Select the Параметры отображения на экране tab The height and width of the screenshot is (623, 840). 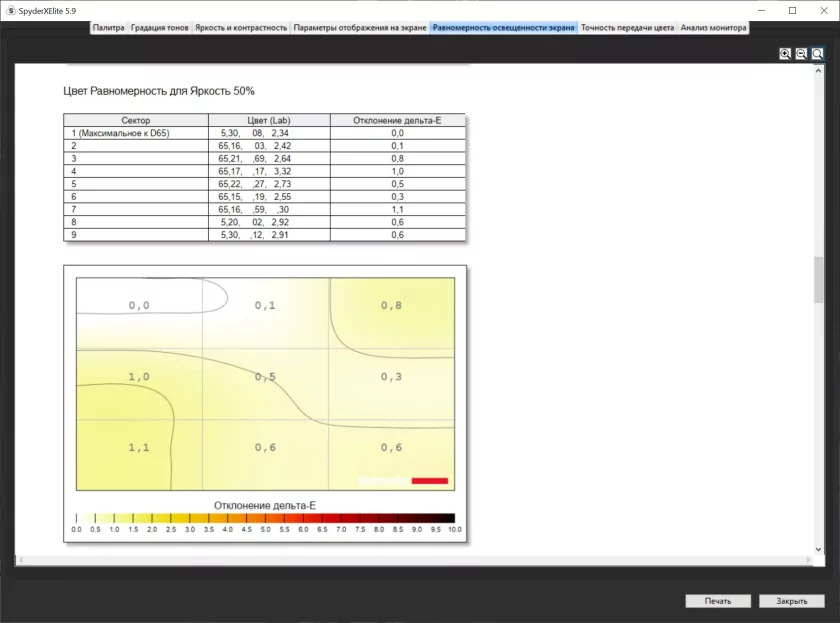coord(360,28)
